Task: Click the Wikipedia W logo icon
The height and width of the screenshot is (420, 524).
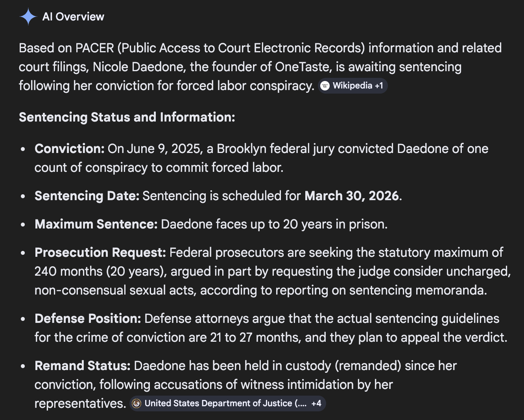Action: click(x=325, y=86)
